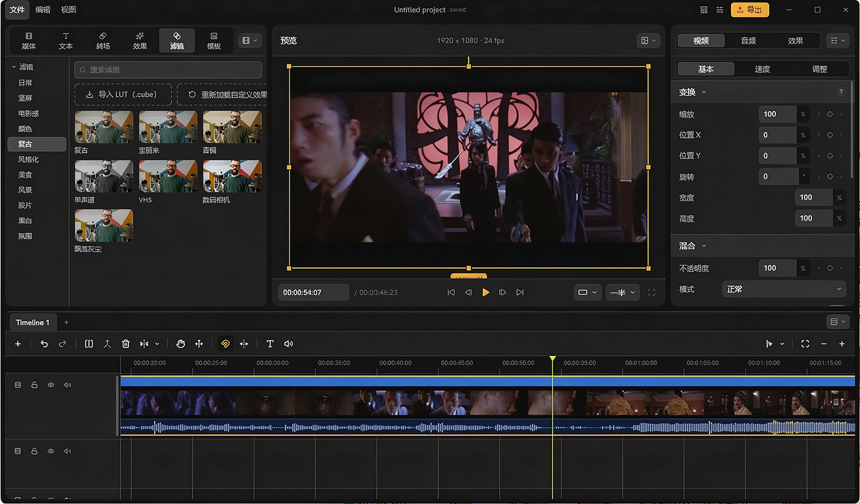Image resolution: width=860 pixels, height=504 pixels.
Task: Zoom out the timeline
Action: 824,344
